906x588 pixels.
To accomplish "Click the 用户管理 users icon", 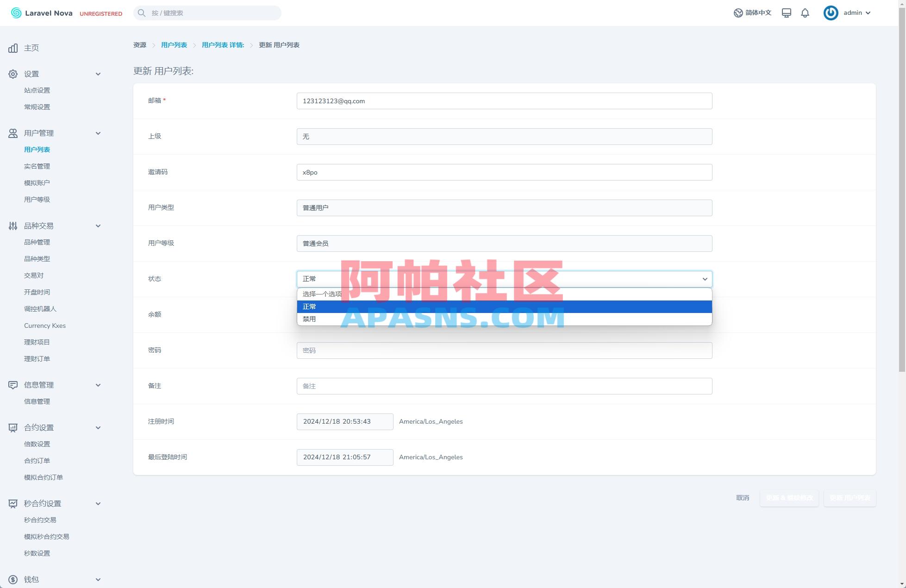I will [x=12, y=133].
